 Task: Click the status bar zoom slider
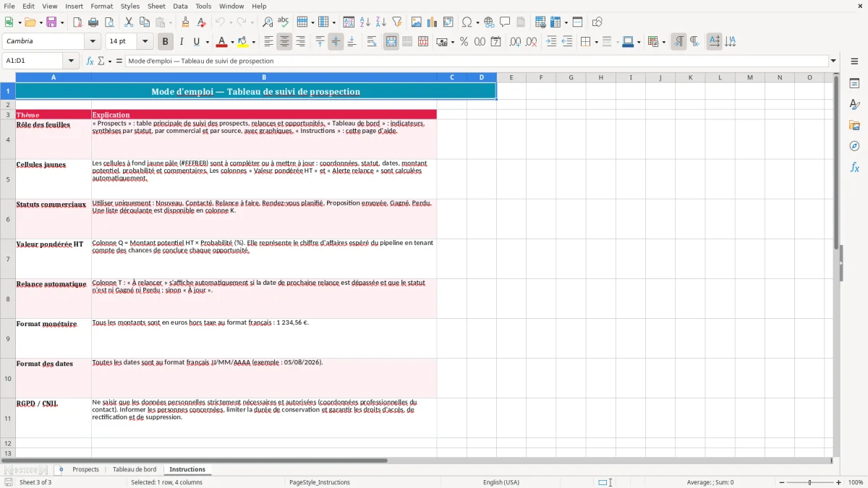click(809, 482)
